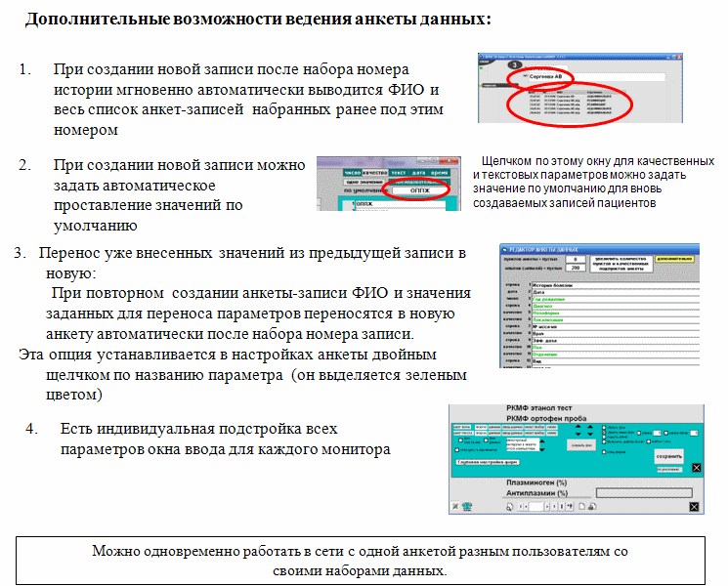Click the telephone icon in the bottom toolbar
Viewport: 728px width, 586px height.
(467, 506)
